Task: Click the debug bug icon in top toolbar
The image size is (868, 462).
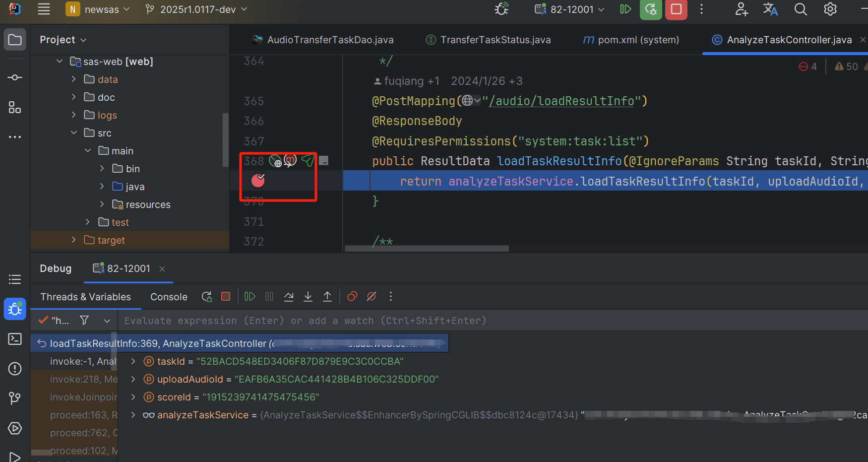Action: click(x=501, y=9)
